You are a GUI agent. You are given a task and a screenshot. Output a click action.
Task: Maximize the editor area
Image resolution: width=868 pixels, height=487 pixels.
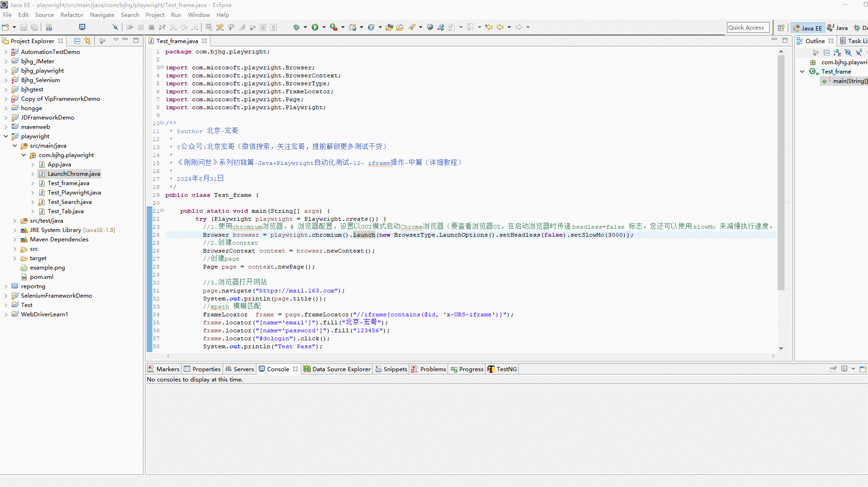[x=785, y=40]
